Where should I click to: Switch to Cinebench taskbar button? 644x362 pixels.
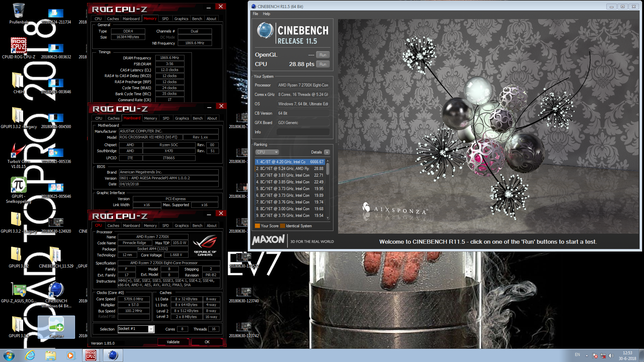[x=113, y=355]
